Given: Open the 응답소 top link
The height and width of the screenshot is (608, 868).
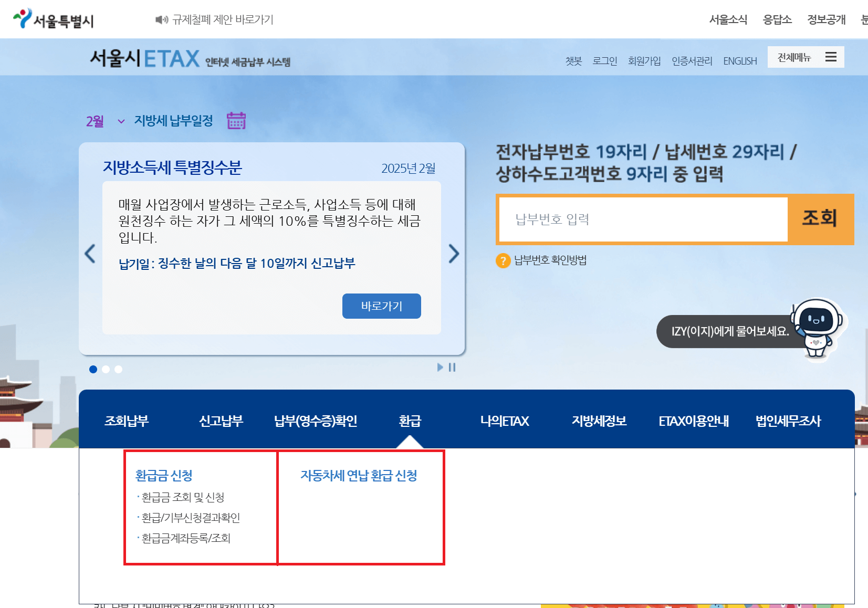Looking at the screenshot, I should [x=777, y=20].
